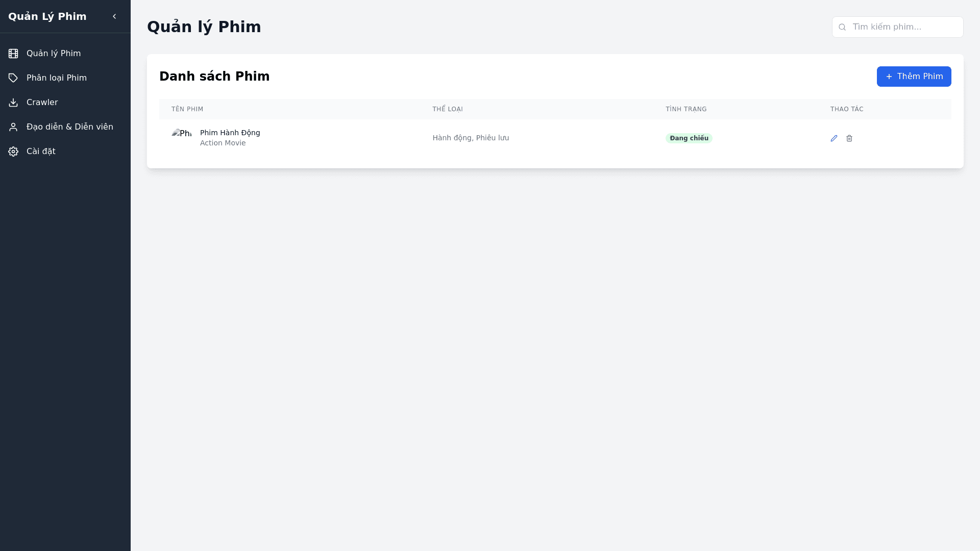Open the Crawler page
Screen dimensions: 980x551
pos(42,103)
